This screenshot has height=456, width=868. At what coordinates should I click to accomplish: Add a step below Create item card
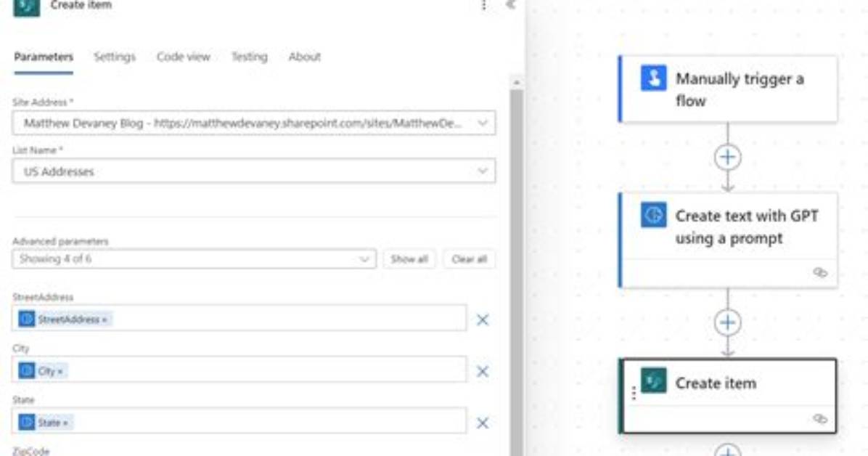tap(727, 451)
